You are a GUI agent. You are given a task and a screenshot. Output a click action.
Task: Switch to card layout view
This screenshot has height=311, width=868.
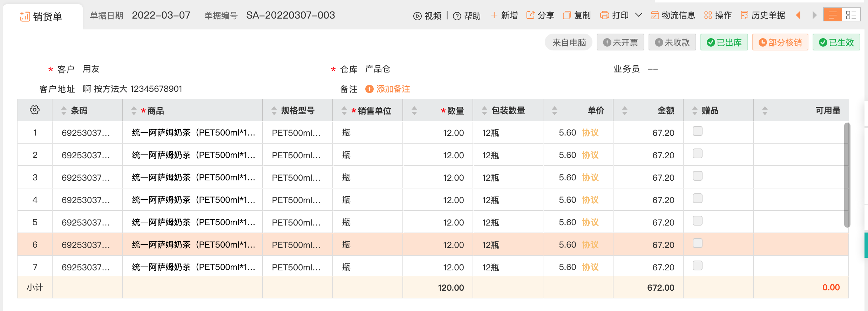851,15
